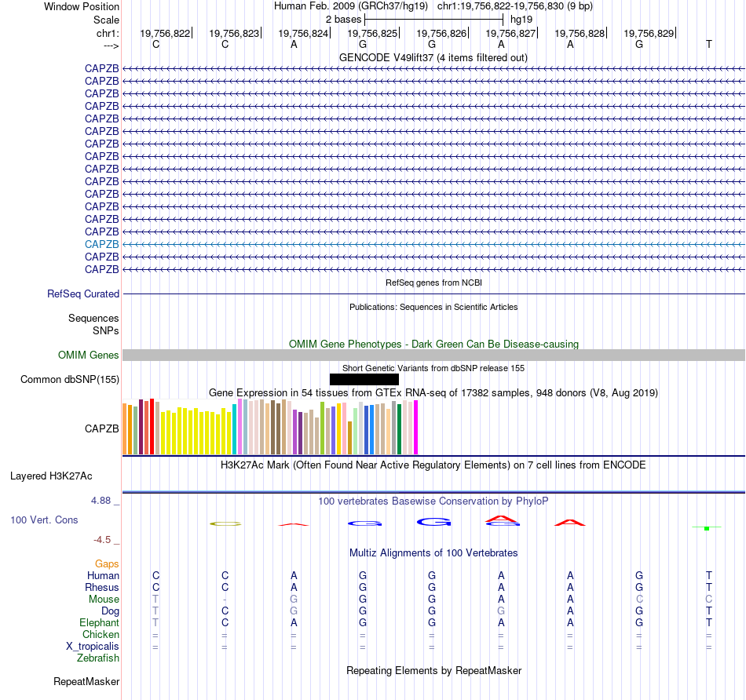Screen dimensions: 746x700
Task: Click the Layered H3K27Ac label
Action: tap(51, 476)
